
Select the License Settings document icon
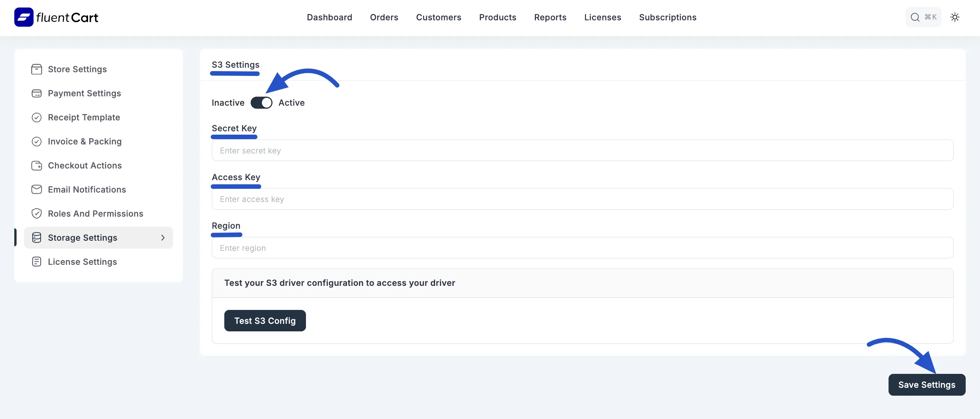click(37, 261)
